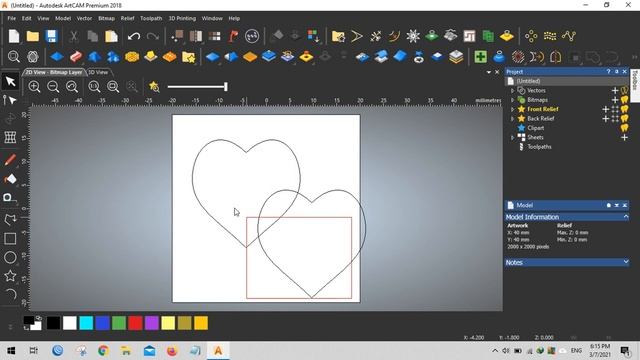Select the rectangle vector tool
Screen dimensions: 640x360
point(10,239)
